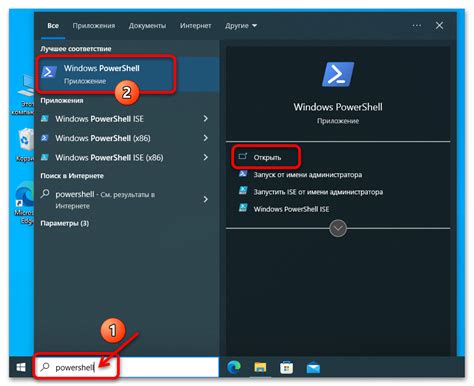Select Windows PowerShell (x86) search result
The height and width of the screenshot is (386, 474).
pyautogui.click(x=127, y=138)
